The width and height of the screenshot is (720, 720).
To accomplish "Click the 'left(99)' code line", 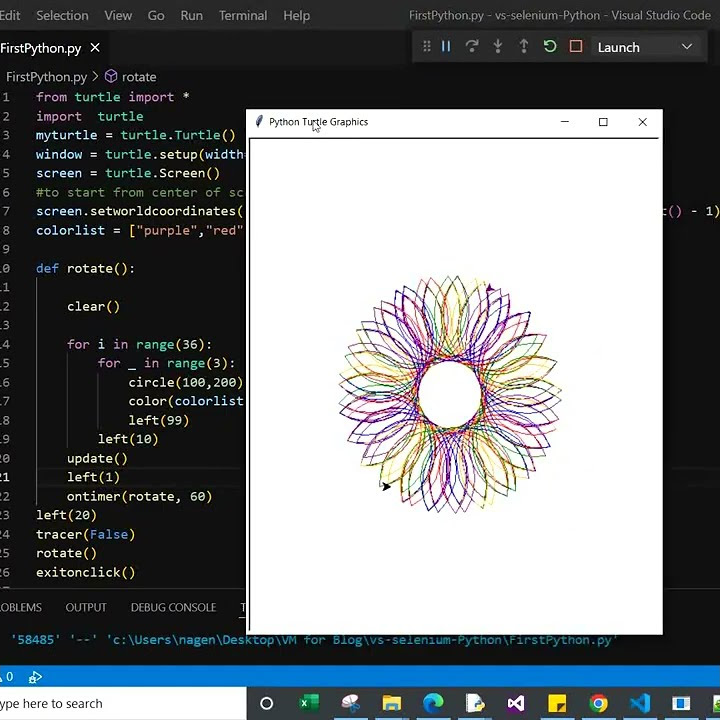I will click(159, 420).
